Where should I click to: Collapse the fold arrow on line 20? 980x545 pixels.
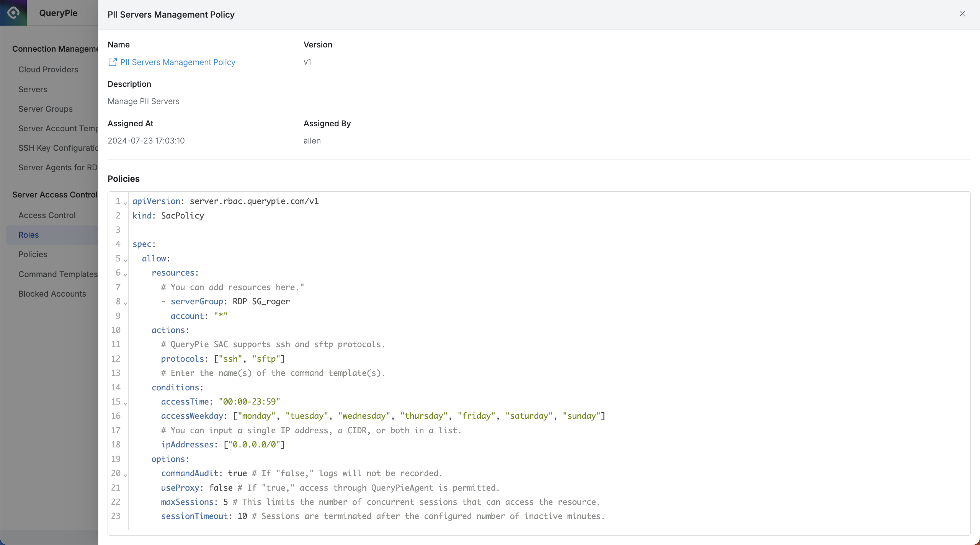(125, 475)
